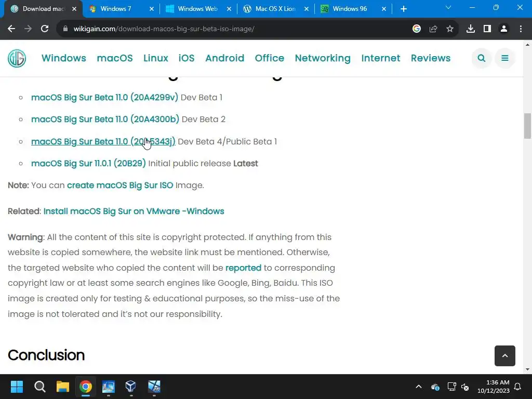532x399 pixels.
Task: Open macOS Big Sur Beta 20A4300b link
Action: [x=105, y=119]
